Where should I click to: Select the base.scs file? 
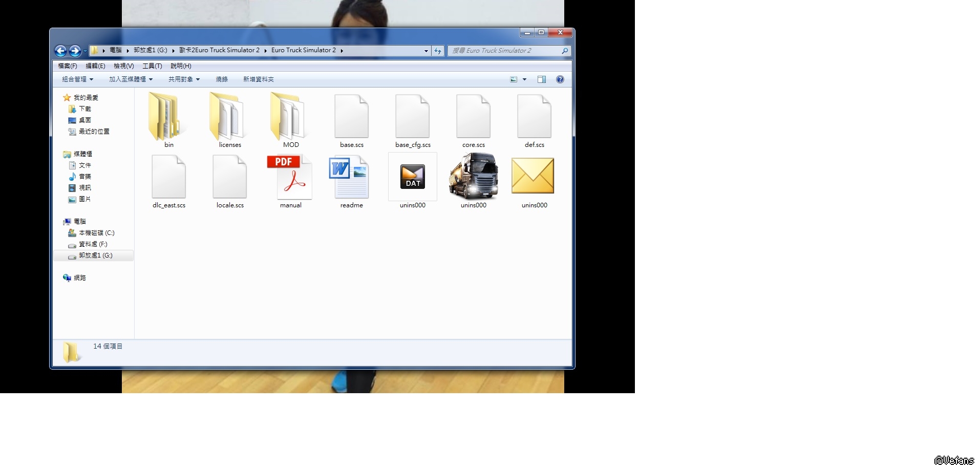[x=351, y=117]
